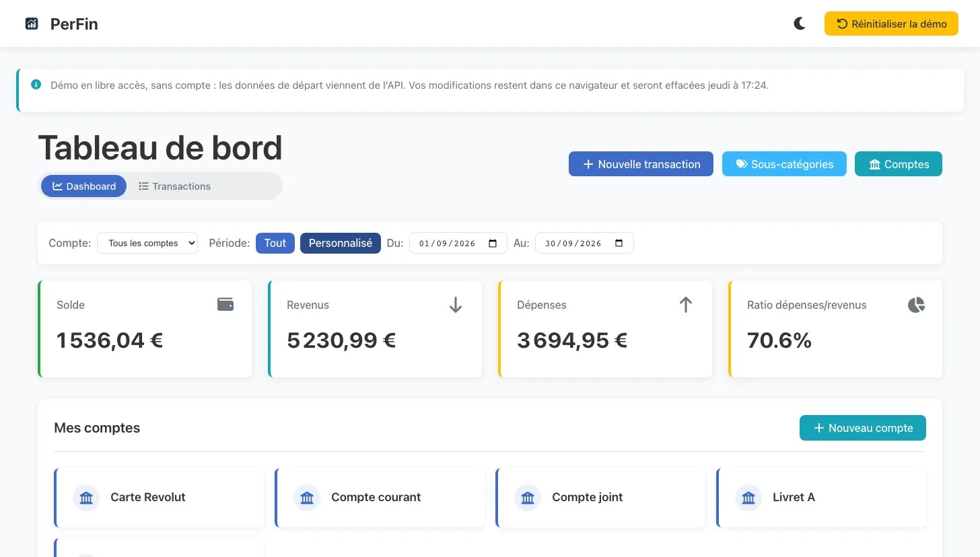Viewport: 980px width, 557px height.
Task: Click the bank icon for Livret A
Action: [x=748, y=498]
